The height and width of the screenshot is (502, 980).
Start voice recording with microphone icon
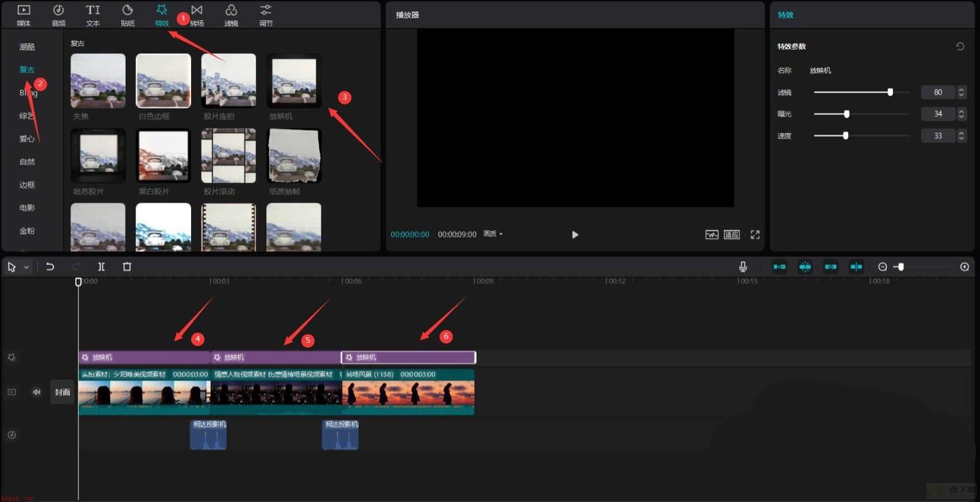pyautogui.click(x=742, y=267)
